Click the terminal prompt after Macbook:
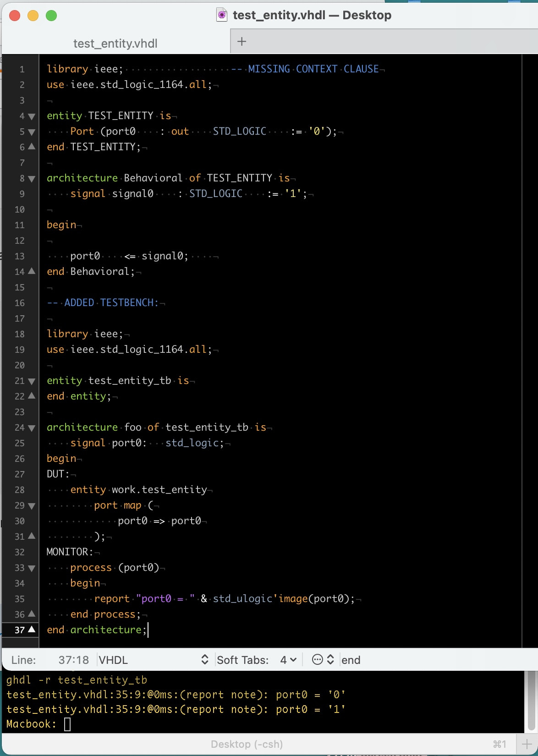This screenshot has width=538, height=756. tap(67, 724)
